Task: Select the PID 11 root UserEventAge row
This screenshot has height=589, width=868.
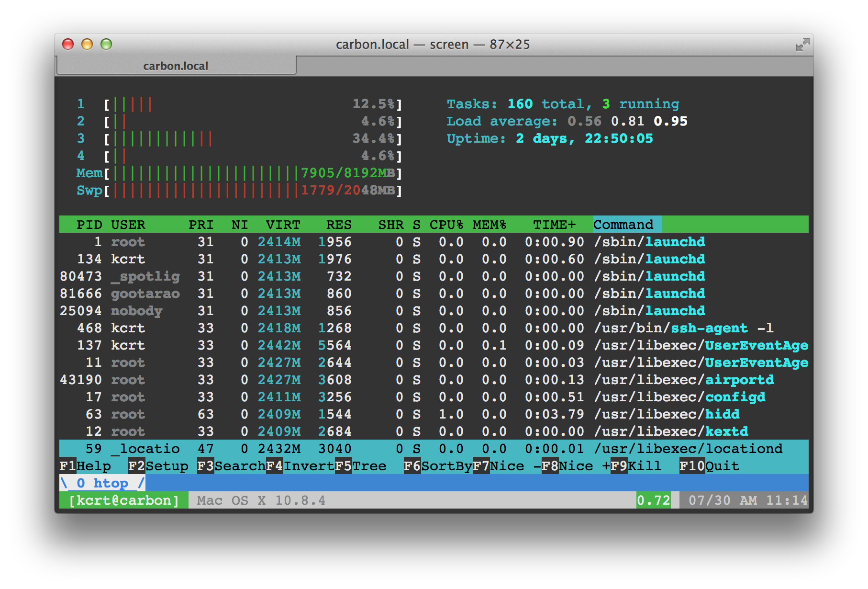Action: click(434, 362)
